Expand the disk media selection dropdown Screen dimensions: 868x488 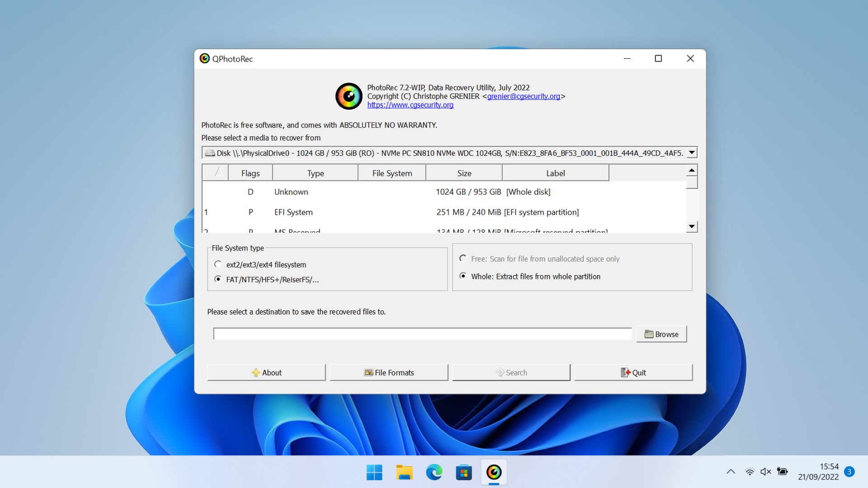pyautogui.click(x=692, y=153)
